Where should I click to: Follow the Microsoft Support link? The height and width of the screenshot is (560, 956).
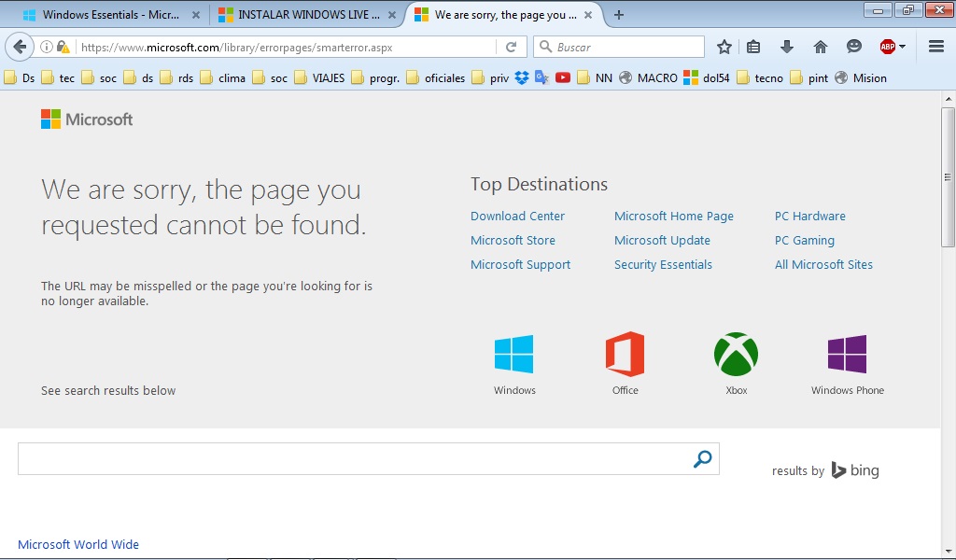tap(520, 264)
